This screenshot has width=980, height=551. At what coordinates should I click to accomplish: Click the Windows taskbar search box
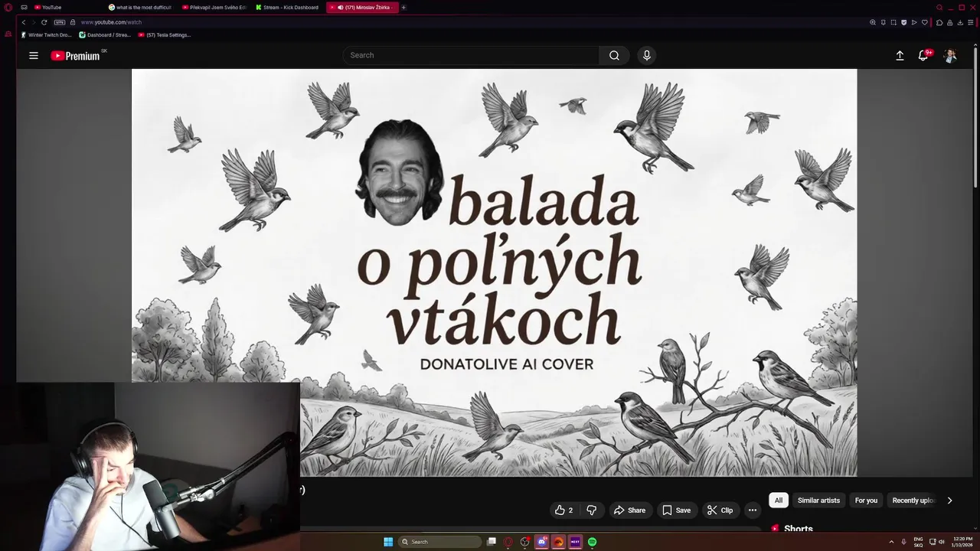440,542
